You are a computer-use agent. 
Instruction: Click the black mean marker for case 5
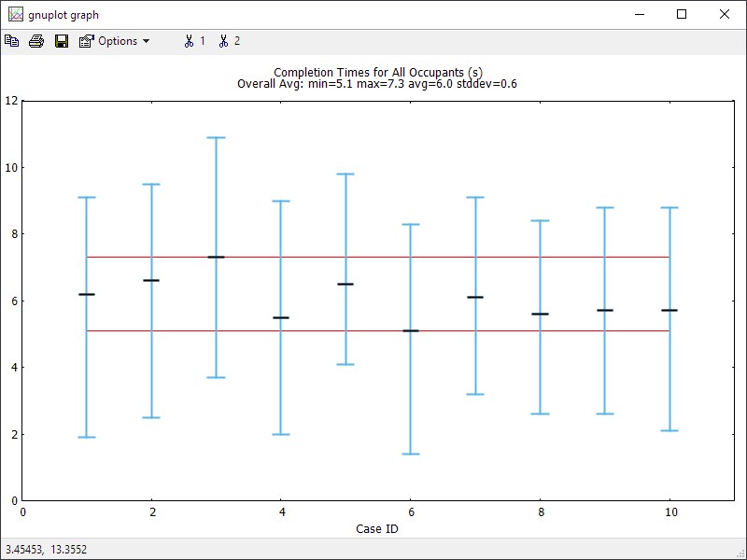[x=345, y=284]
